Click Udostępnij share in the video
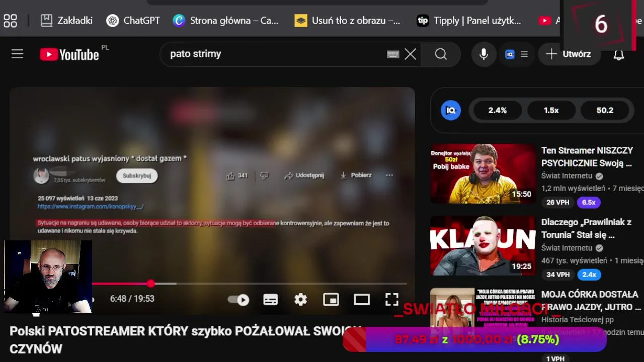 coord(304,175)
